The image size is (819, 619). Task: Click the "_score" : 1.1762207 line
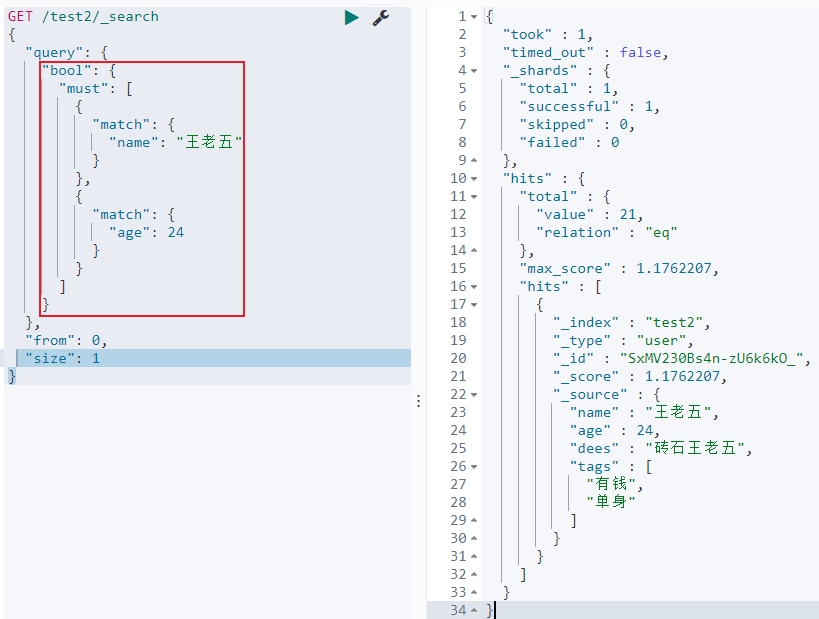click(x=640, y=377)
